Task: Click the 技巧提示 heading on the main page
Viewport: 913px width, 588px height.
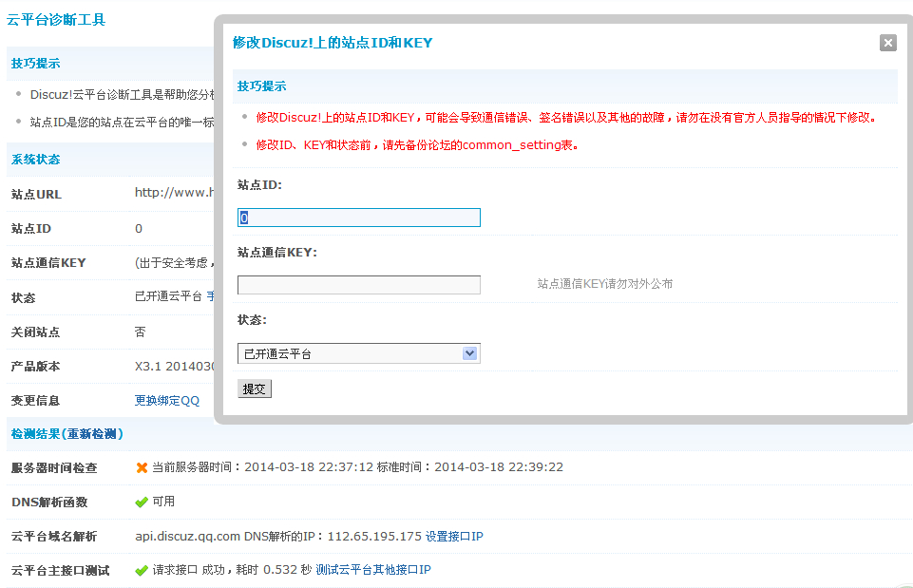Action: [x=35, y=64]
